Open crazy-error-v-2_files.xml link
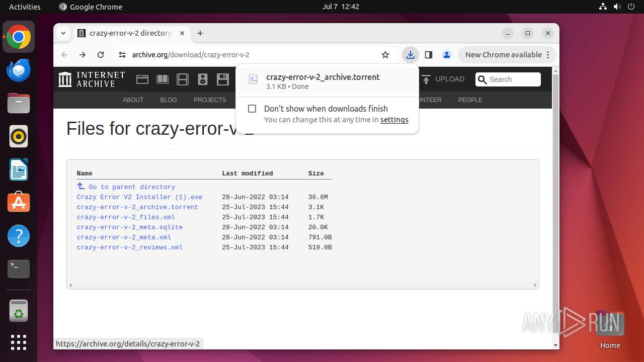Image resolution: width=644 pixels, height=362 pixels. 126,217
